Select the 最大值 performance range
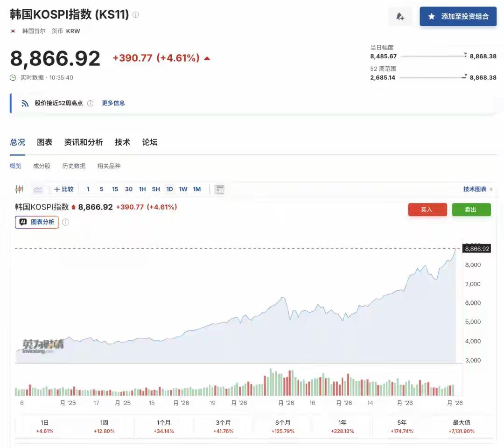This screenshot has width=504, height=448. coord(461,427)
